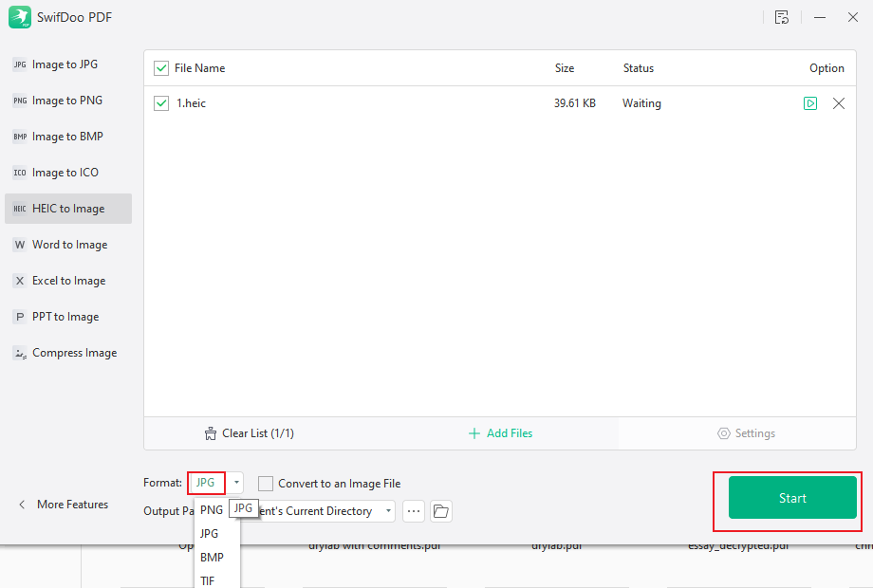Switch to the Word to Image converter
This screenshot has height=588, width=873.
(x=66, y=244)
